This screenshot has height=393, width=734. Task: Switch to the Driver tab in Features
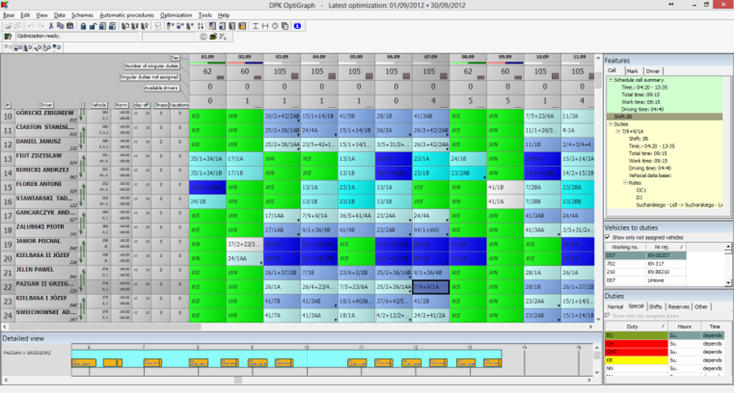point(653,71)
